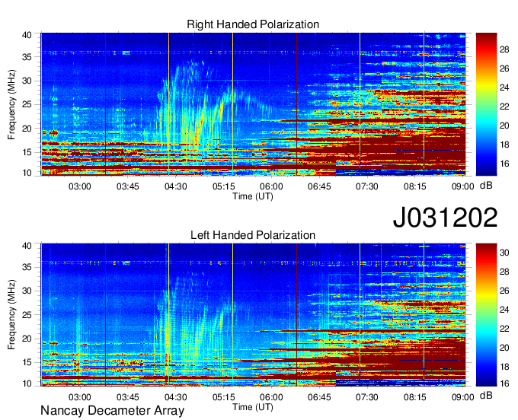518x420 pixels.
Task: Click the 07:30 tick under the bottom plot
Action: tap(366, 397)
